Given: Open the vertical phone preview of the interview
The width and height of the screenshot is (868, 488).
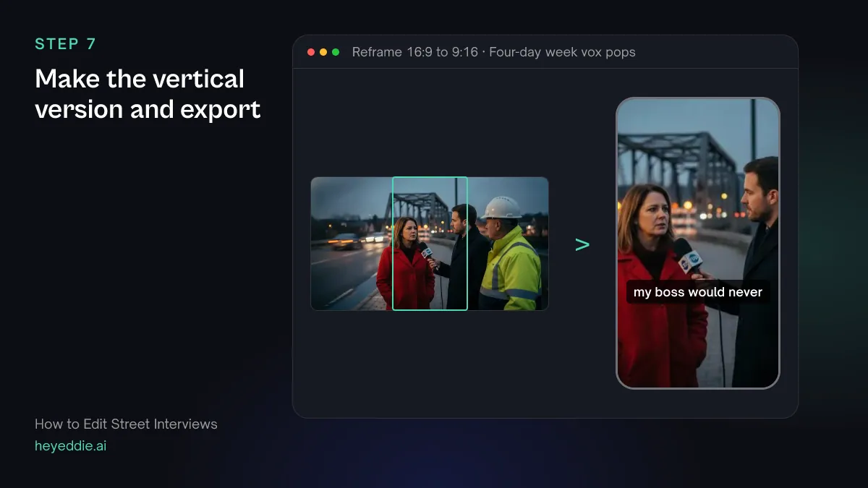Looking at the screenshot, I should 698,243.
